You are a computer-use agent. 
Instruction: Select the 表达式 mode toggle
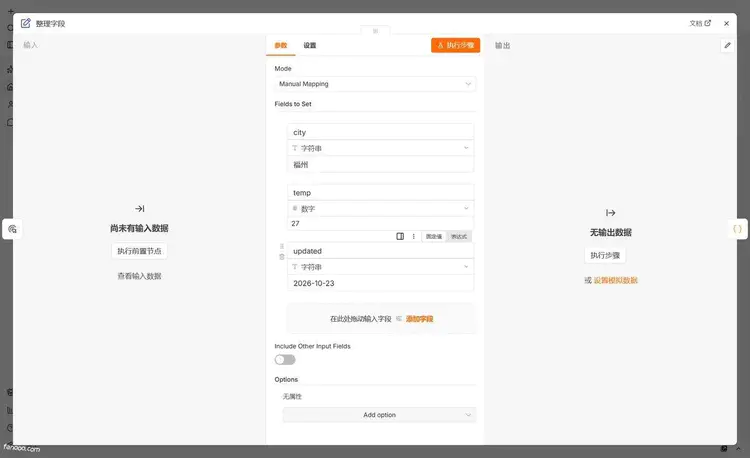459,236
